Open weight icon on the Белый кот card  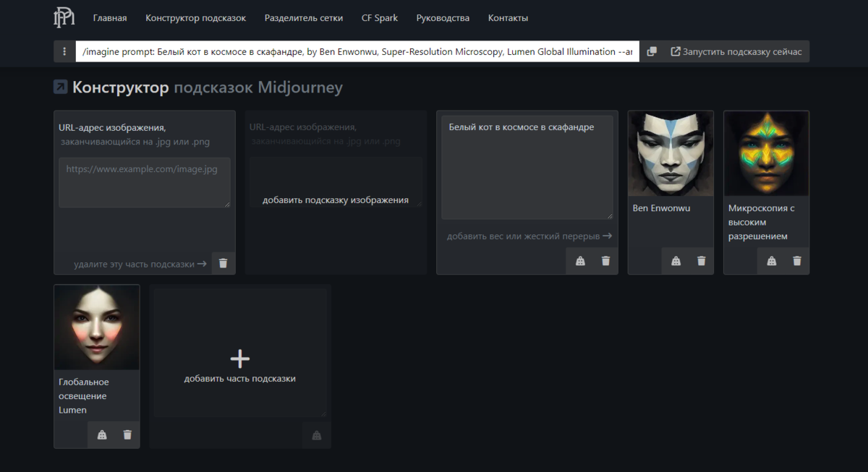580,261
